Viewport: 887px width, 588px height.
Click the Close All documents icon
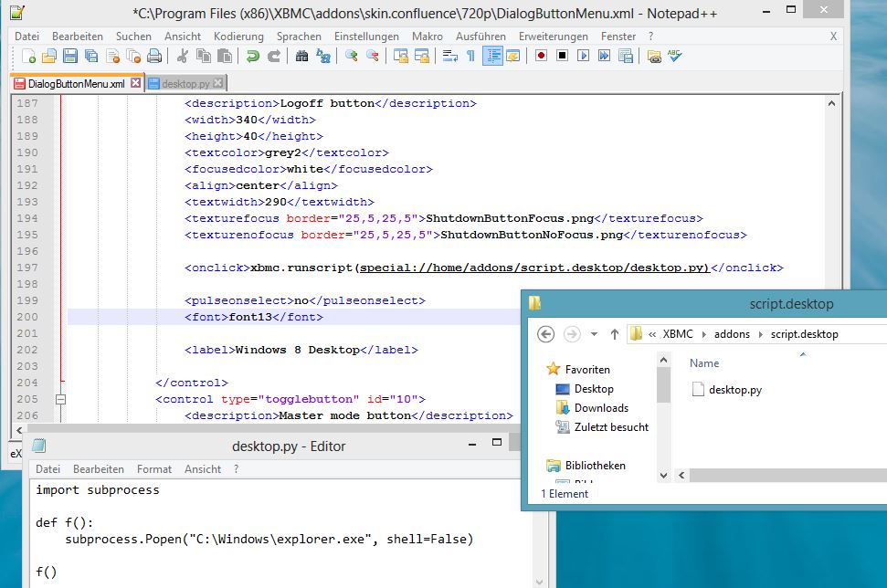133,56
